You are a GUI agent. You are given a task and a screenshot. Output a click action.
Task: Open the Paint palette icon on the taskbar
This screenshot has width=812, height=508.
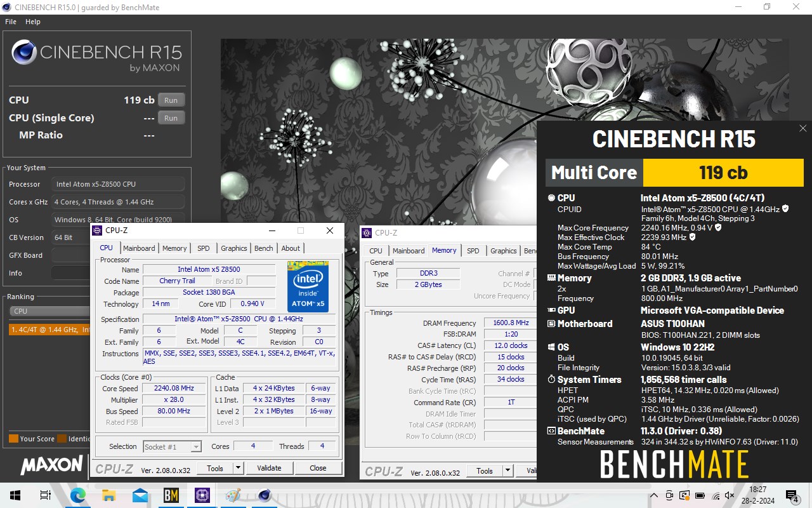(233, 495)
